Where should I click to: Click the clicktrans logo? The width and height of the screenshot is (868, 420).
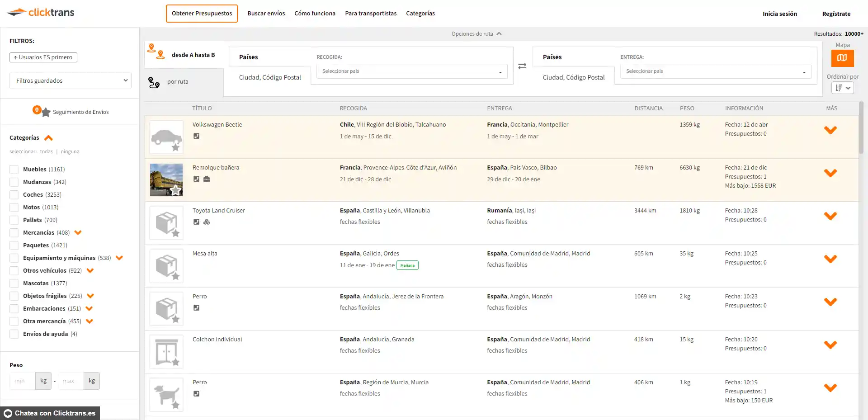tap(41, 13)
